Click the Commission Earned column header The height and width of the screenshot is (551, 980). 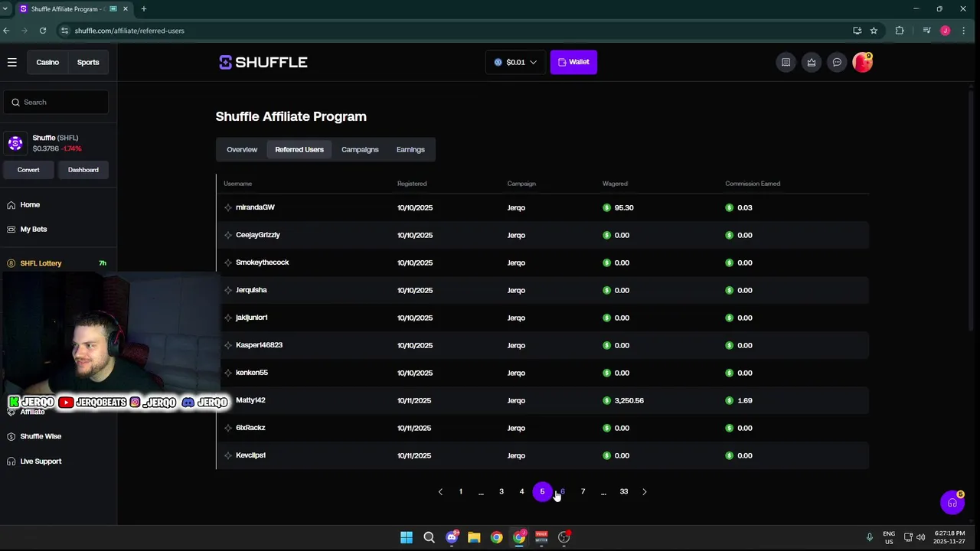point(753,184)
